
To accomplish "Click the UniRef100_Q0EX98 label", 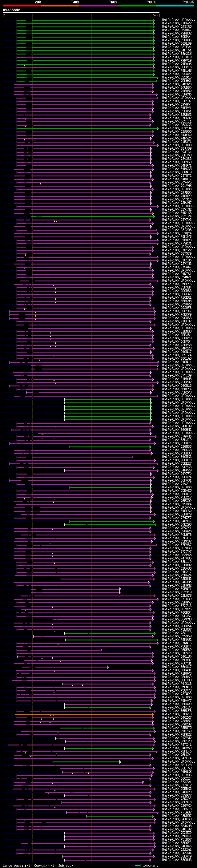I will [x=177, y=524].
